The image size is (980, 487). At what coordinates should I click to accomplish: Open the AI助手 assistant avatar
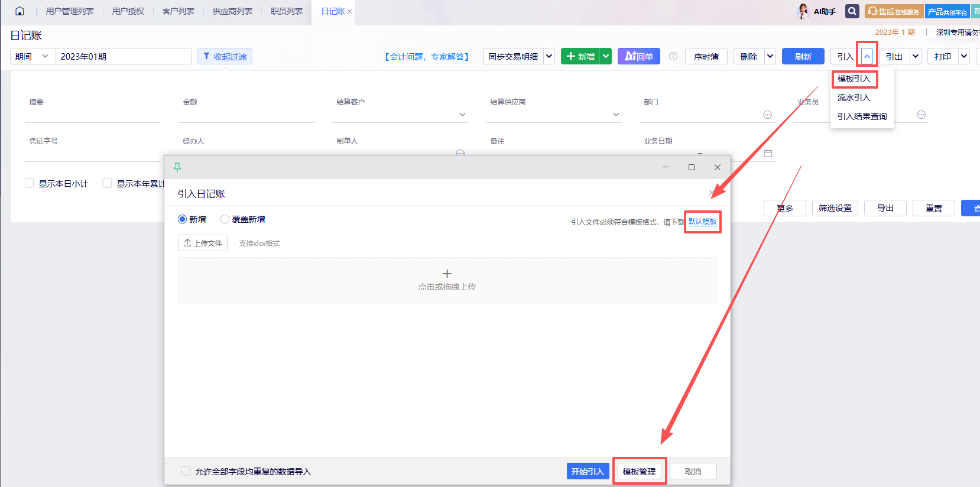pyautogui.click(x=803, y=11)
